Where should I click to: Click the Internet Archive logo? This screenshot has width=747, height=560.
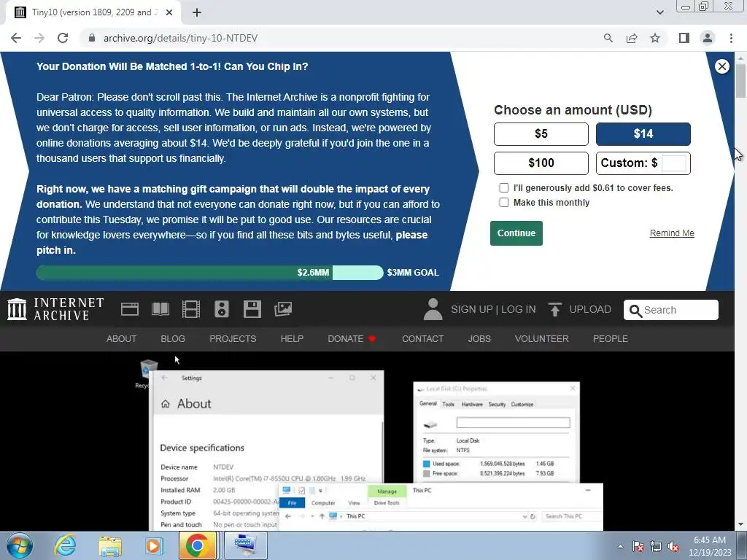(x=55, y=309)
